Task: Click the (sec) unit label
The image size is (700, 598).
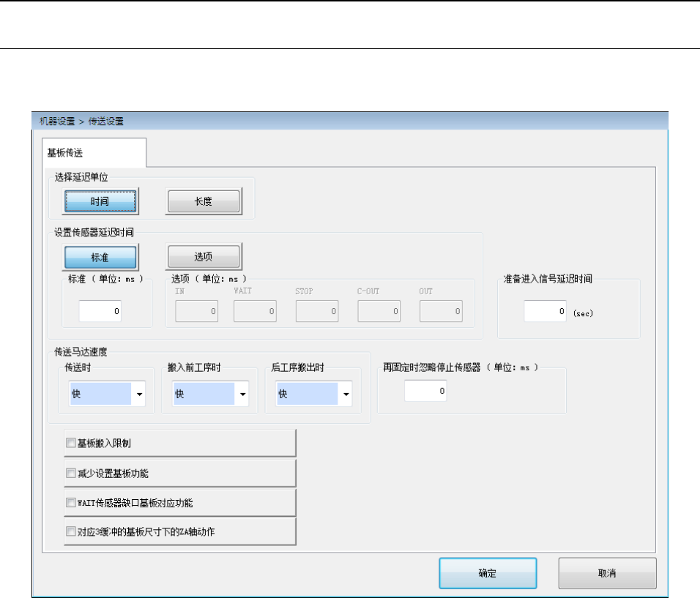Action: coord(583,313)
